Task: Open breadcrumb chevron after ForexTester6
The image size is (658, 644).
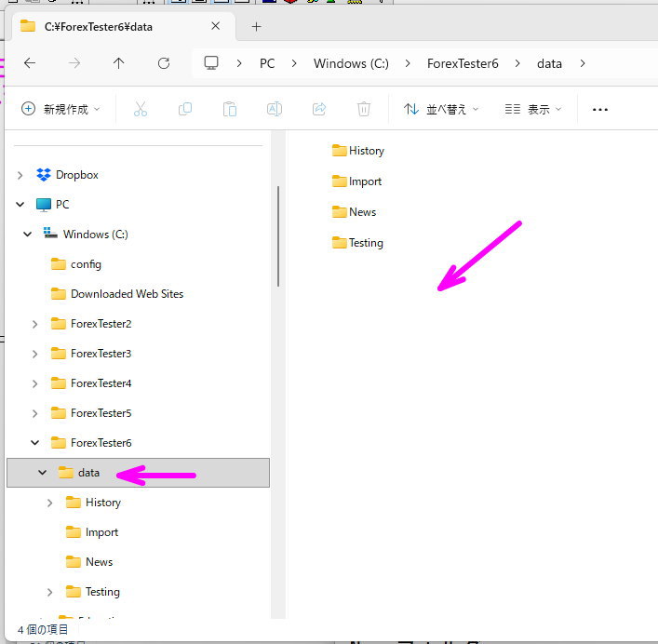Action: 517,63
